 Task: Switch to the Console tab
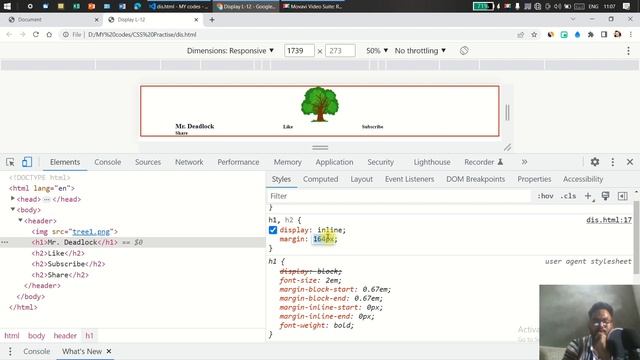[x=108, y=162]
